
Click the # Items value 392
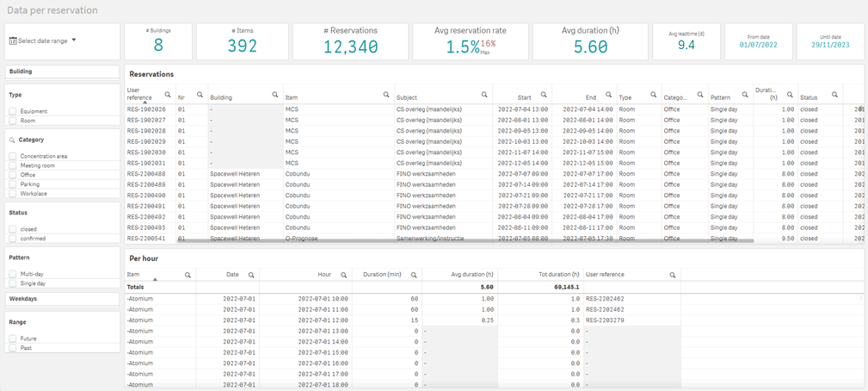click(x=243, y=46)
